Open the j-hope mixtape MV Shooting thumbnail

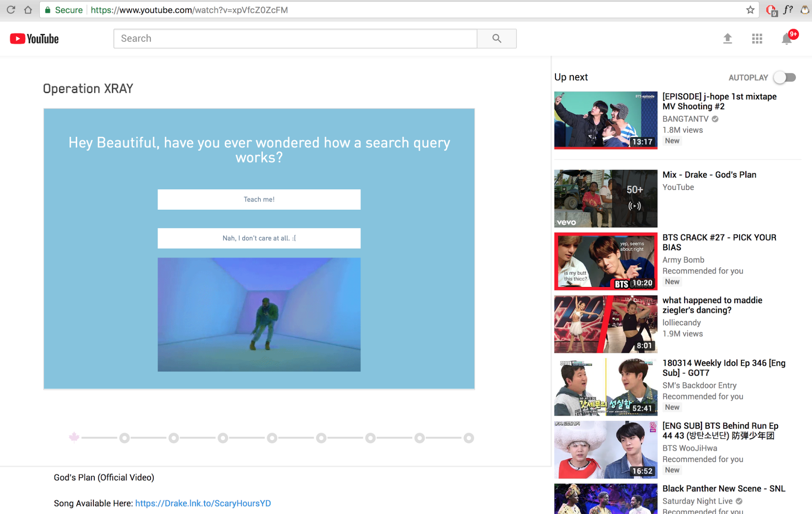tap(605, 120)
